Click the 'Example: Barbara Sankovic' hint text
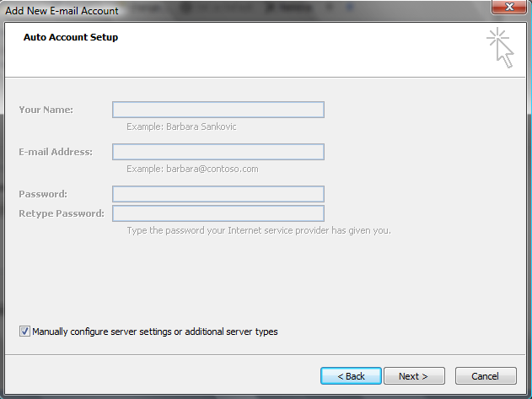The width and height of the screenshot is (532, 399). tap(180, 127)
